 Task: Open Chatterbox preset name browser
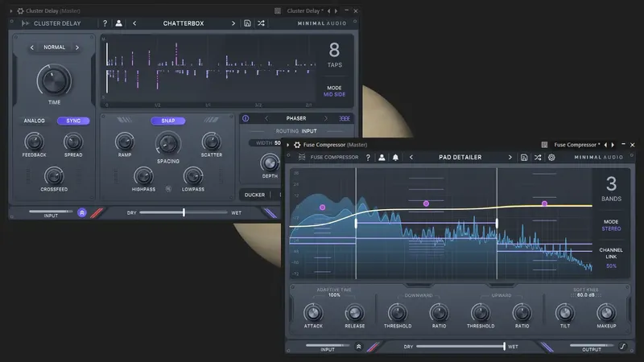184,23
